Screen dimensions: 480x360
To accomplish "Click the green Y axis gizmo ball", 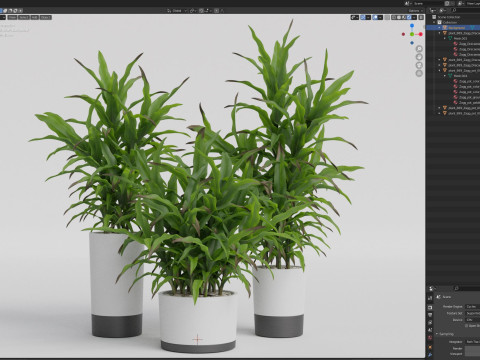I will [412, 34].
